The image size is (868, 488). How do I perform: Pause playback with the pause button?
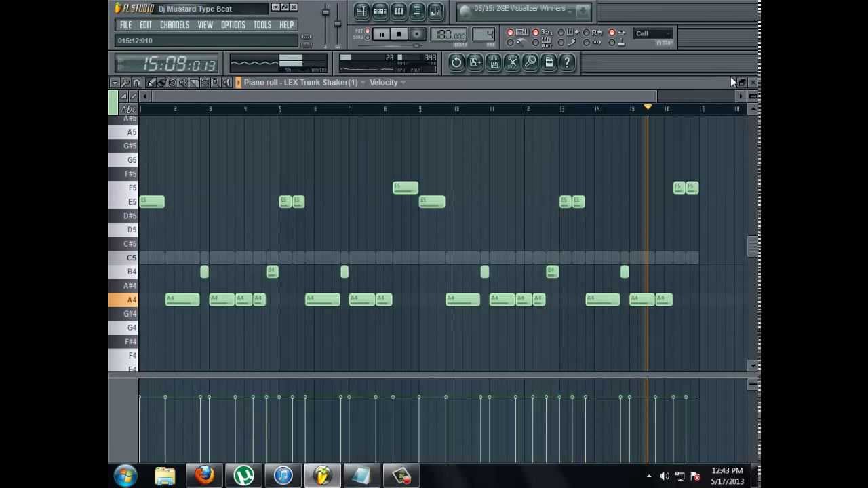point(381,34)
